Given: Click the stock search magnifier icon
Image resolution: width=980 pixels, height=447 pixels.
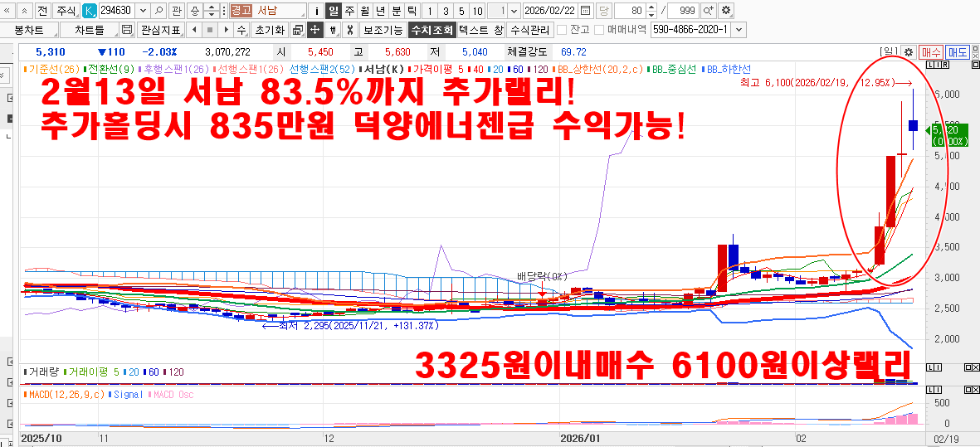Looking at the screenshot, I should coord(158,11).
